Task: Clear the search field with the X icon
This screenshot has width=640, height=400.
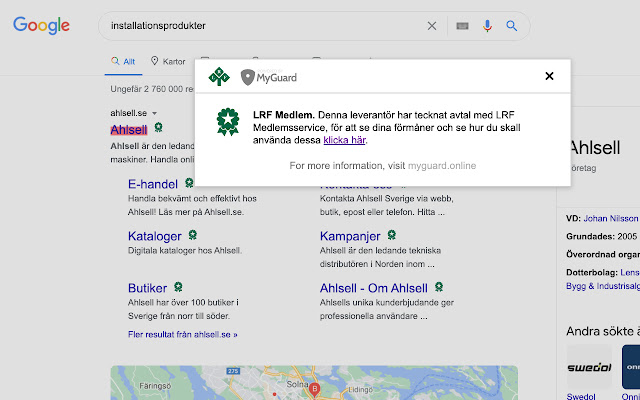Action: 432,26
